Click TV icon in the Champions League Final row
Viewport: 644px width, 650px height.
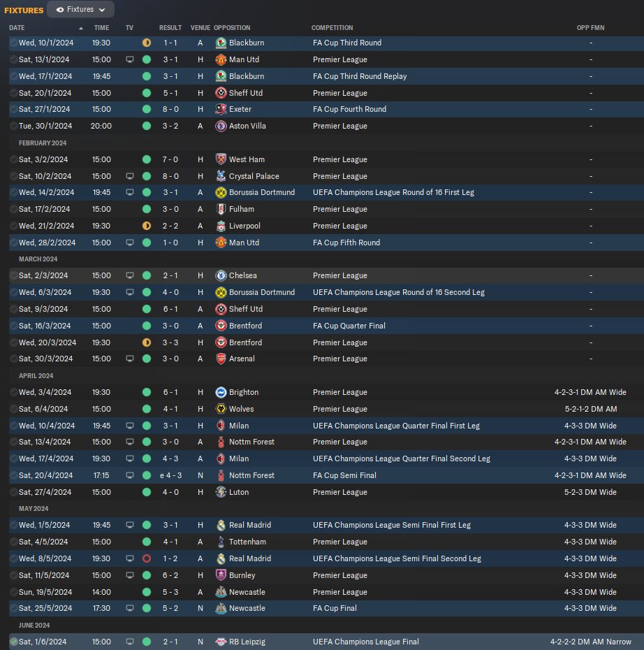[x=130, y=642]
